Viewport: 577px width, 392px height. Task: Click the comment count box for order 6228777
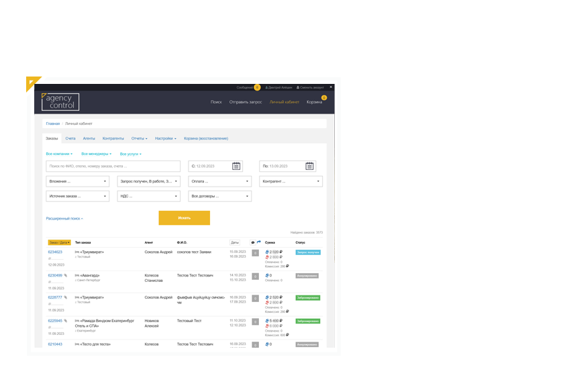256,299
